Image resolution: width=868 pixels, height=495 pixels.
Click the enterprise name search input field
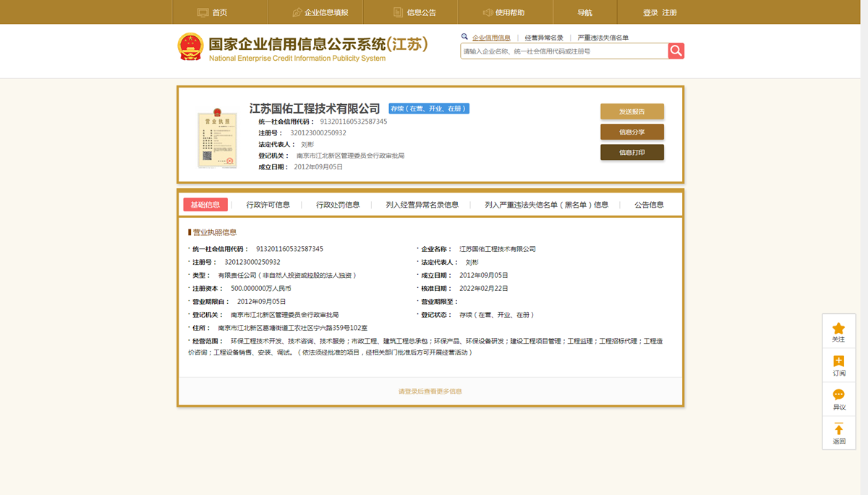coord(563,51)
